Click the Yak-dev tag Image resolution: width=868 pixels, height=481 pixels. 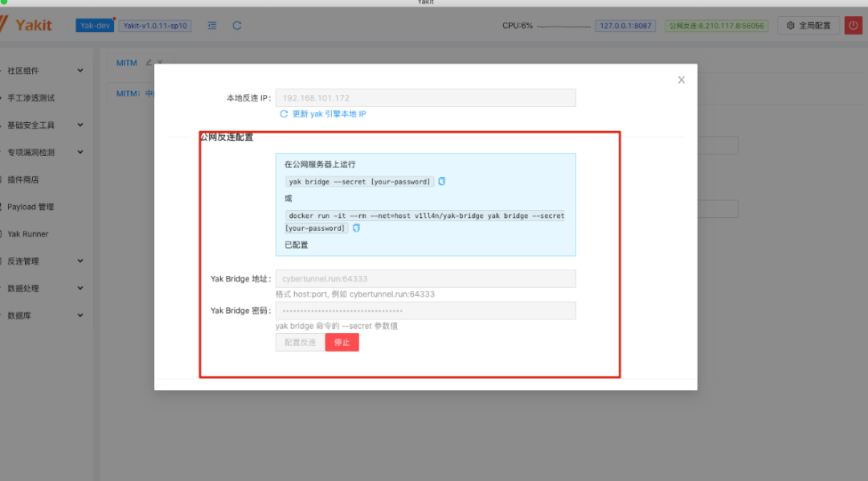tap(95, 26)
